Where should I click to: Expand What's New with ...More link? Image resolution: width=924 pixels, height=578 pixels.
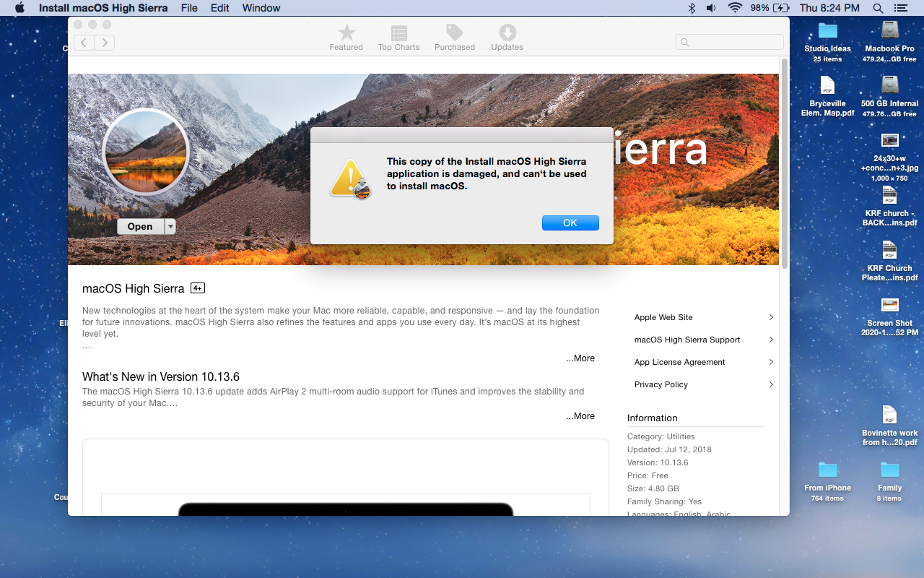coord(580,416)
